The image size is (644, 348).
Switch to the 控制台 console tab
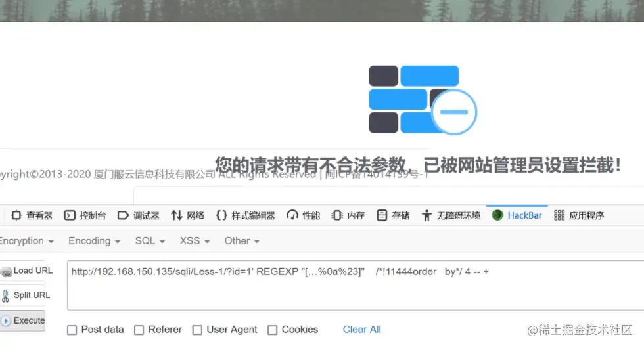tap(85, 215)
